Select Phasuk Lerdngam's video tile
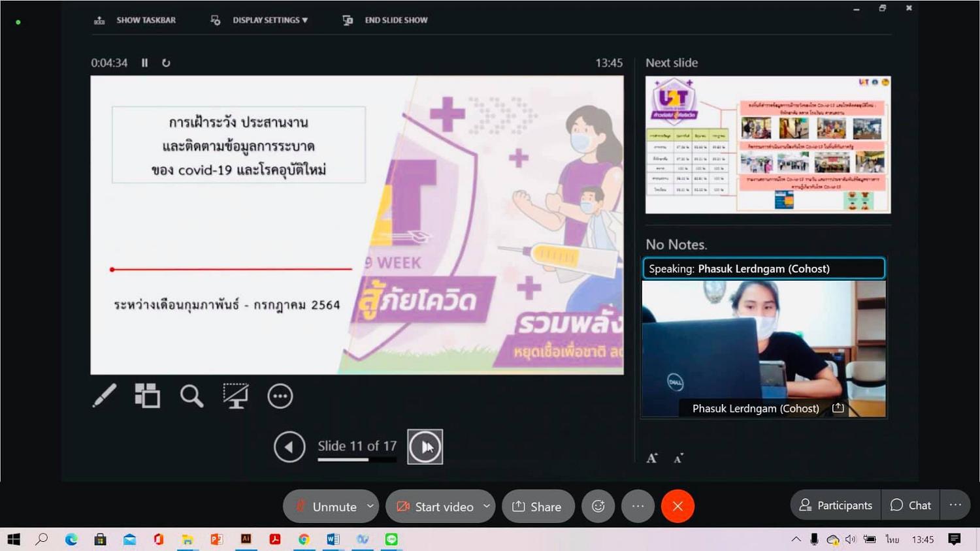Screen dimensions: 980x551 (x=764, y=349)
